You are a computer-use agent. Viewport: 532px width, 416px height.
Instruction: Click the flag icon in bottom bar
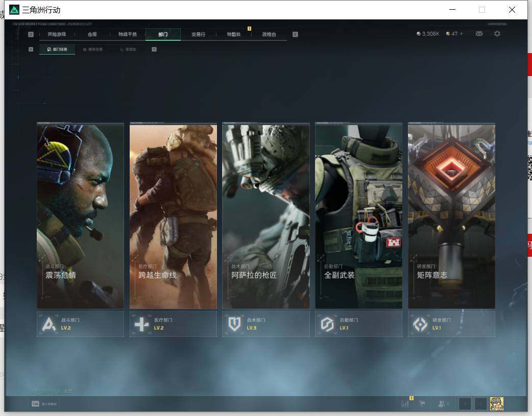coord(422,404)
